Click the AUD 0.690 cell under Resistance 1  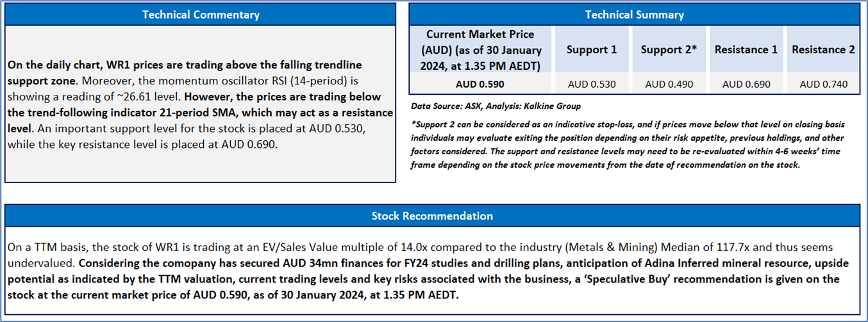746,84
